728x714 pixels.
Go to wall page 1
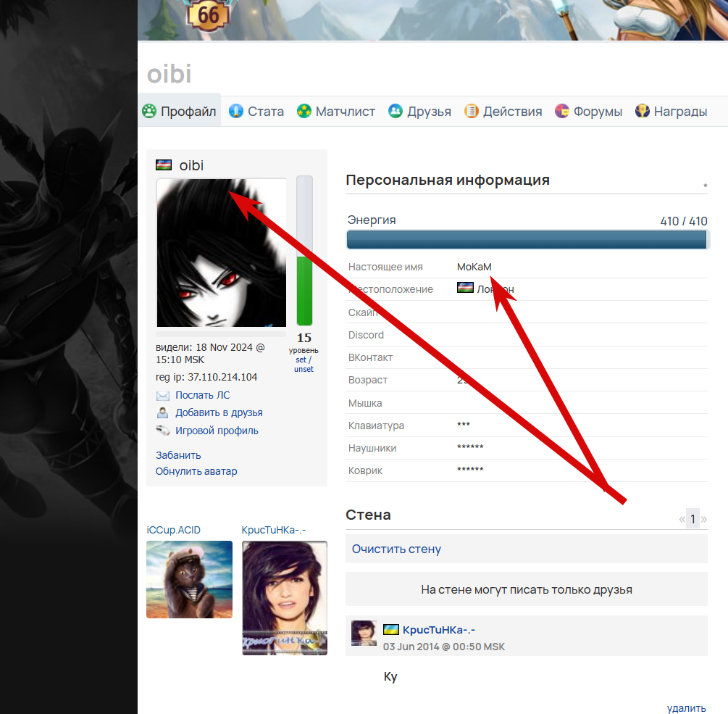click(x=693, y=518)
